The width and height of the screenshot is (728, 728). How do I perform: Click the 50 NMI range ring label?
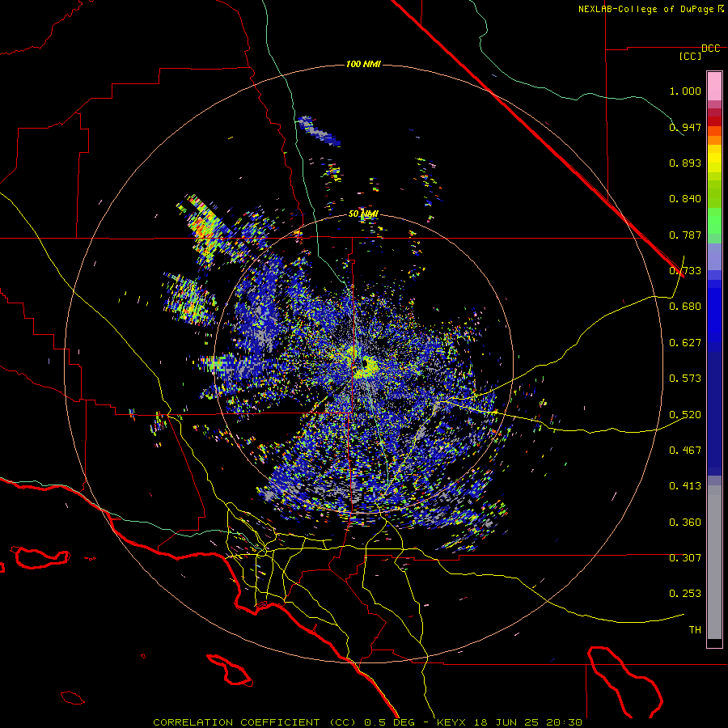[363, 214]
